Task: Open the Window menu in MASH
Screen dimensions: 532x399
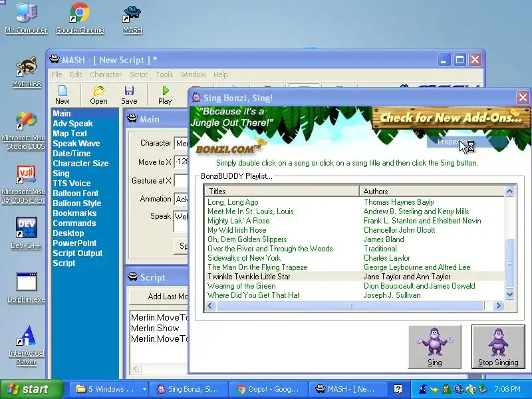Action: pos(193,74)
